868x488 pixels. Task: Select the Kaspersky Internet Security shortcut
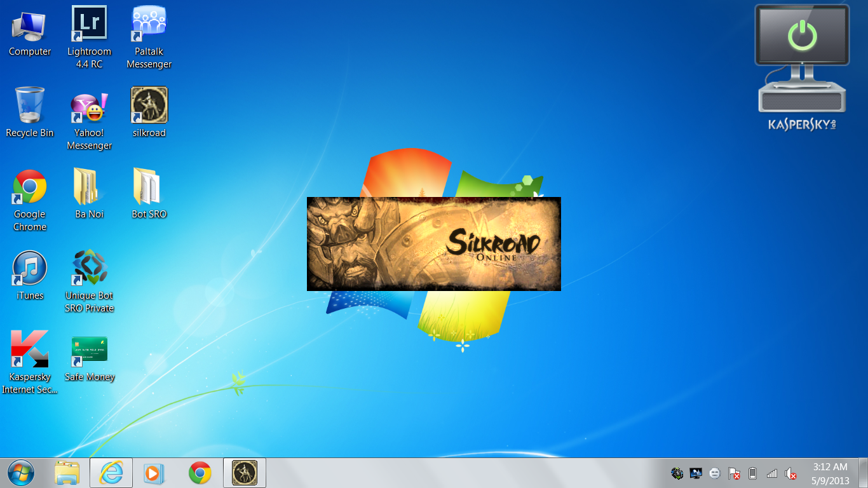click(30, 362)
